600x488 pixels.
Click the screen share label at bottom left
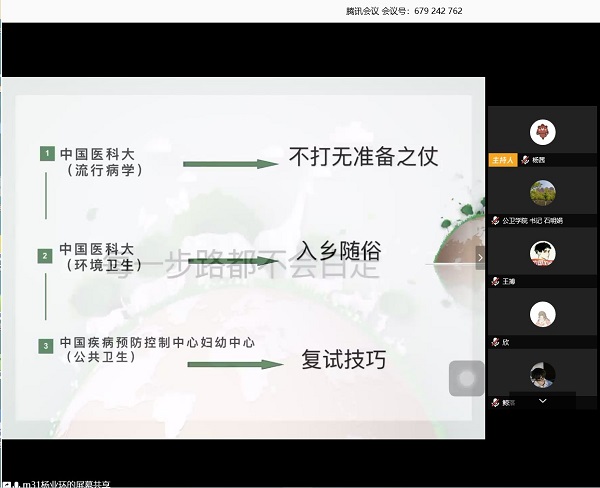[x=70, y=482]
